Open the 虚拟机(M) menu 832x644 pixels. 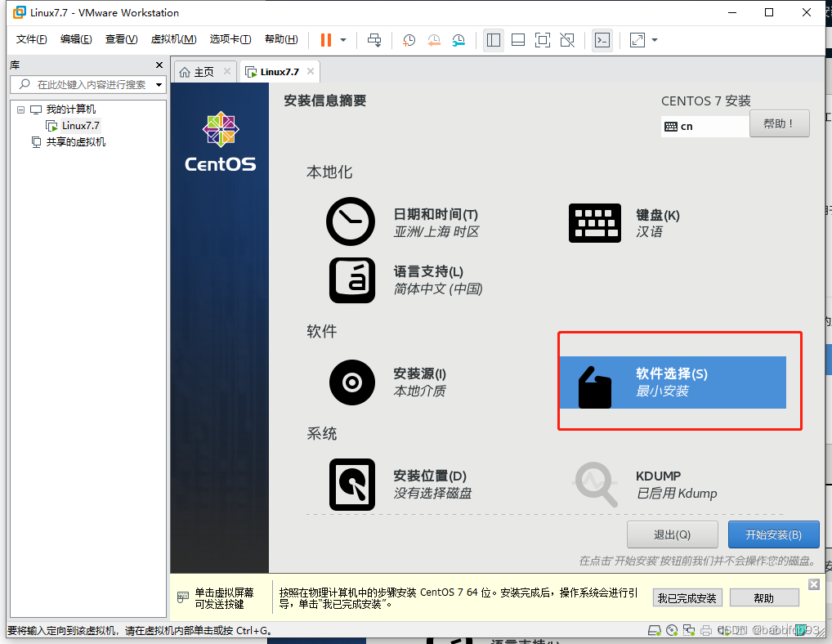click(x=173, y=39)
